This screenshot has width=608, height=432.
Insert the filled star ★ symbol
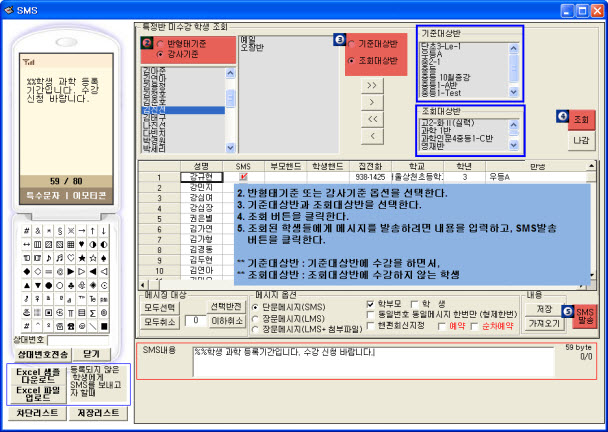coord(82,258)
